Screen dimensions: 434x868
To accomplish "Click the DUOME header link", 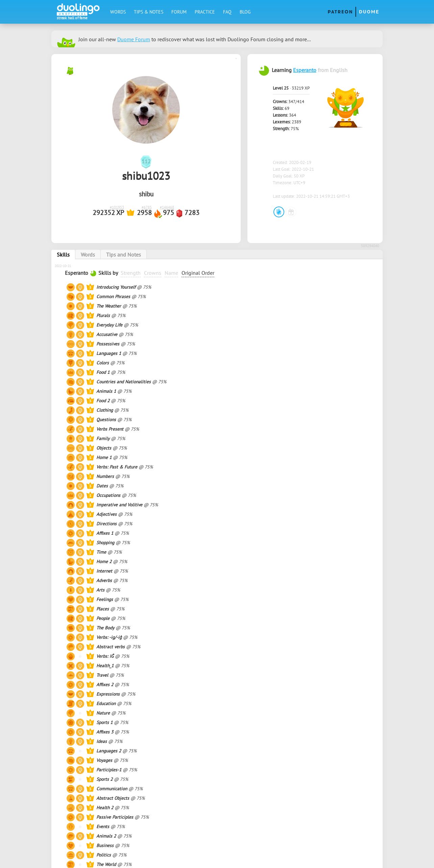I will coord(369,12).
